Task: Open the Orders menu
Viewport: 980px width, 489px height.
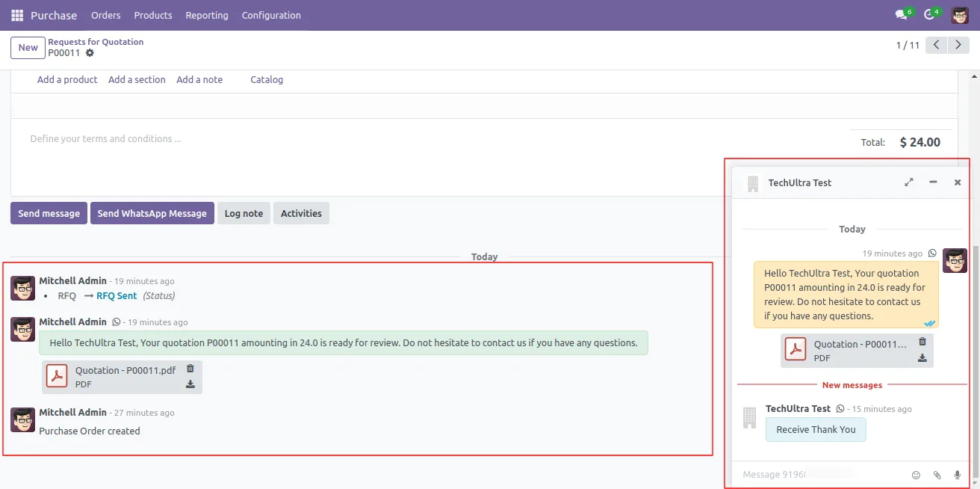Action: pyautogui.click(x=105, y=15)
